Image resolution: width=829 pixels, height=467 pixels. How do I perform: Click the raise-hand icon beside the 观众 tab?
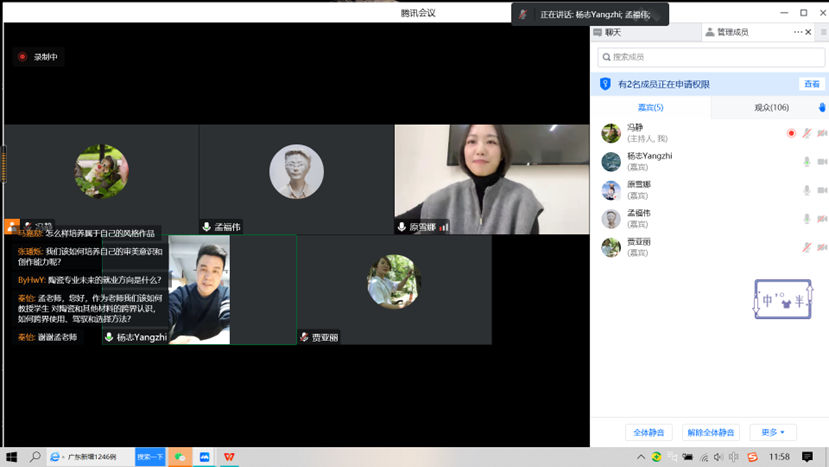pyautogui.click(x=822, y=108)
